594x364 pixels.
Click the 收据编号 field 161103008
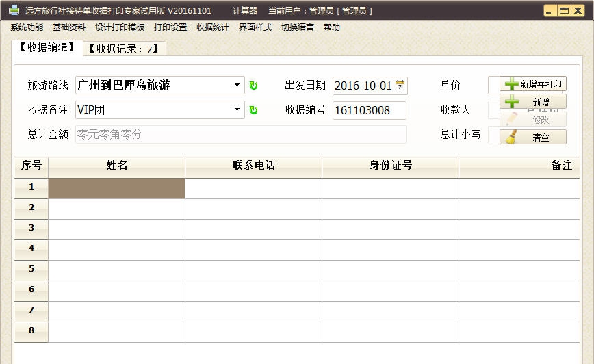click(x=370, y=110)
